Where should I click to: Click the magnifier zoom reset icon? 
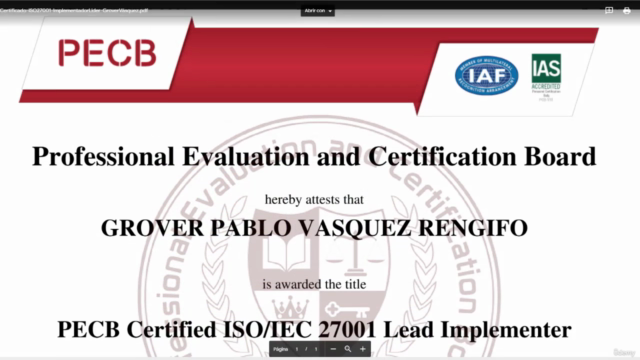(x=348, y=349)
